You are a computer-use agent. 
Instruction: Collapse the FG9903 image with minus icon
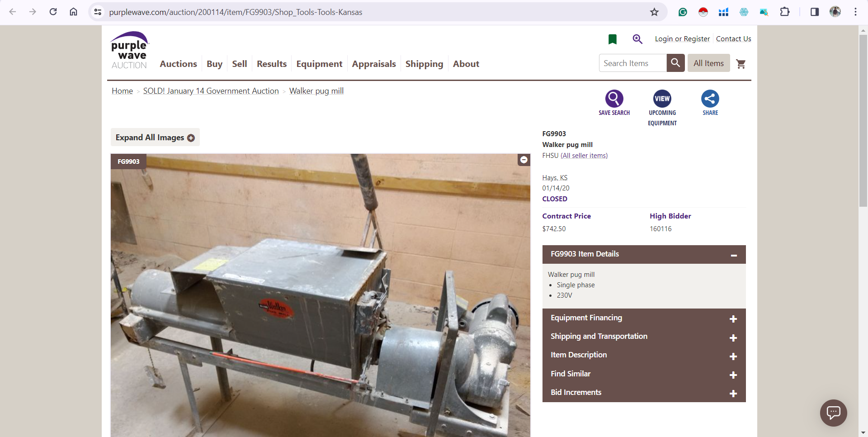524,160
